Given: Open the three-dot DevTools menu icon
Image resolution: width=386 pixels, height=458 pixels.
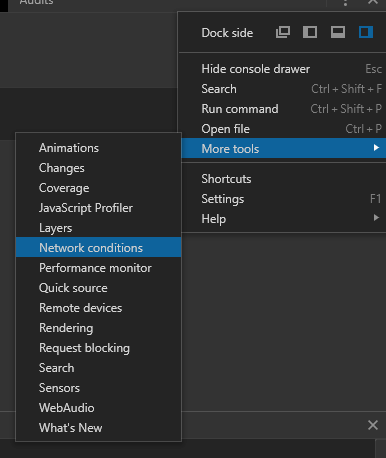Looking at the screenshot, I should 345,3.
